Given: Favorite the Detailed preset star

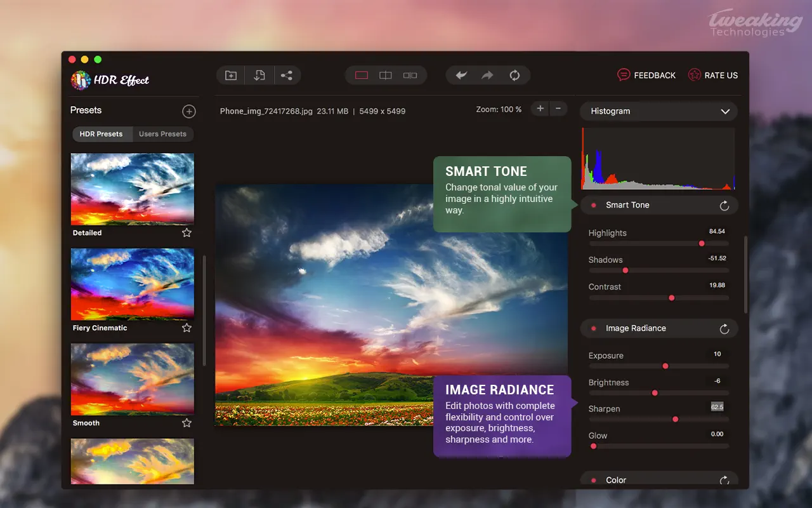Looking at the screenshot, I should (187, 233).
